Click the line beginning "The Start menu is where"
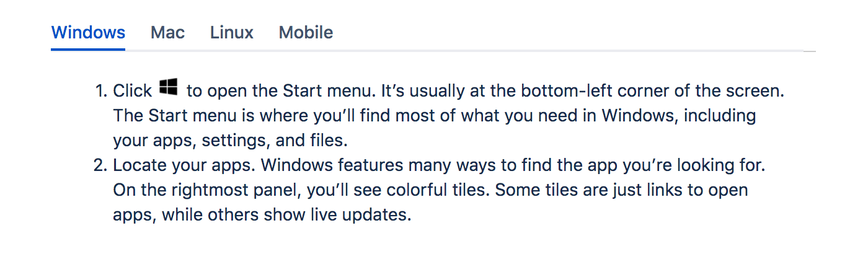The width and height of the screenshot is (868, 254). point(434,116)
